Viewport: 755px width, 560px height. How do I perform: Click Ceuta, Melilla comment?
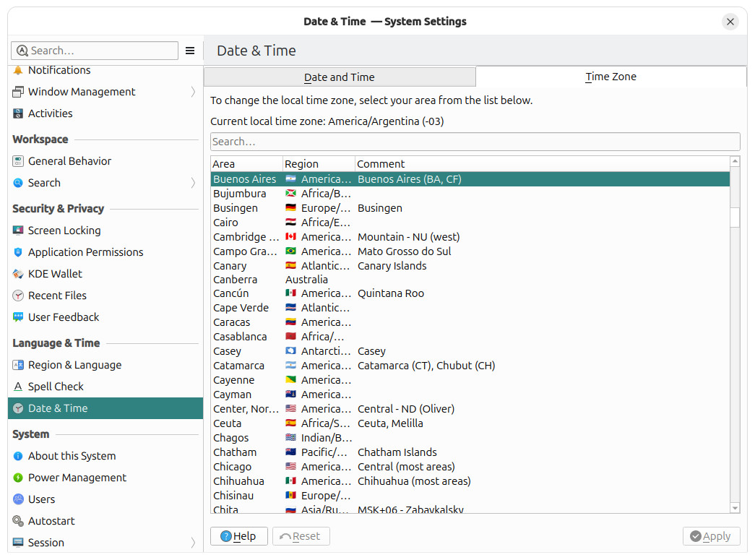coord(390,423)
